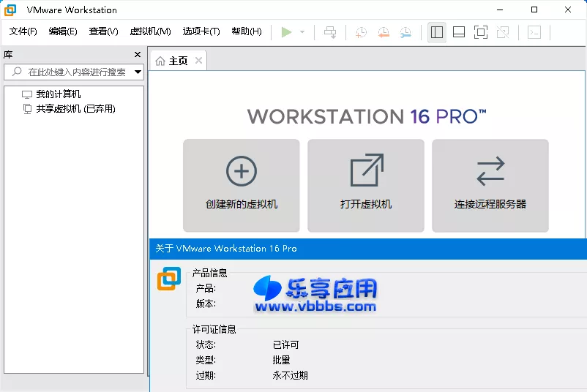Maximize the VMware Workstation window
The image size is (587, 392).
(534, 10)
